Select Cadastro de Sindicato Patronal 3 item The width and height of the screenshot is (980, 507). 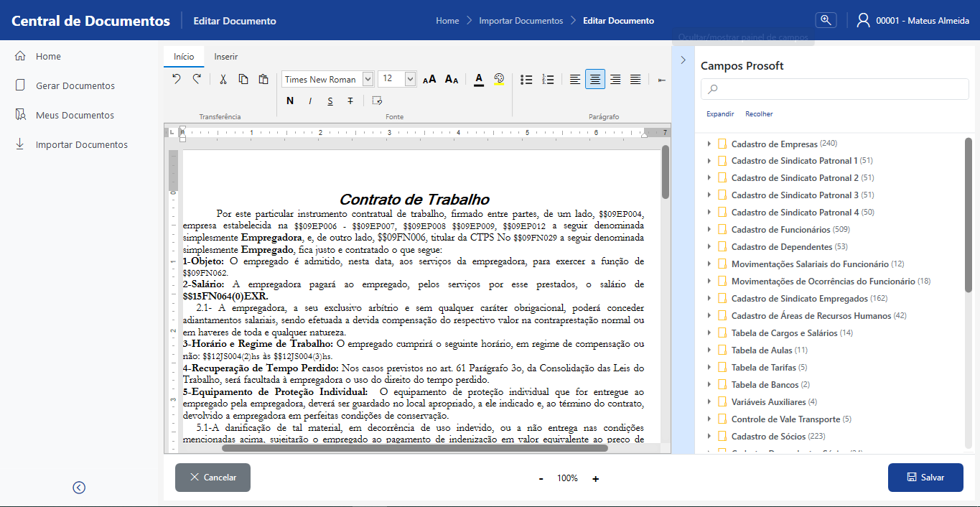[x=795, y=195]
